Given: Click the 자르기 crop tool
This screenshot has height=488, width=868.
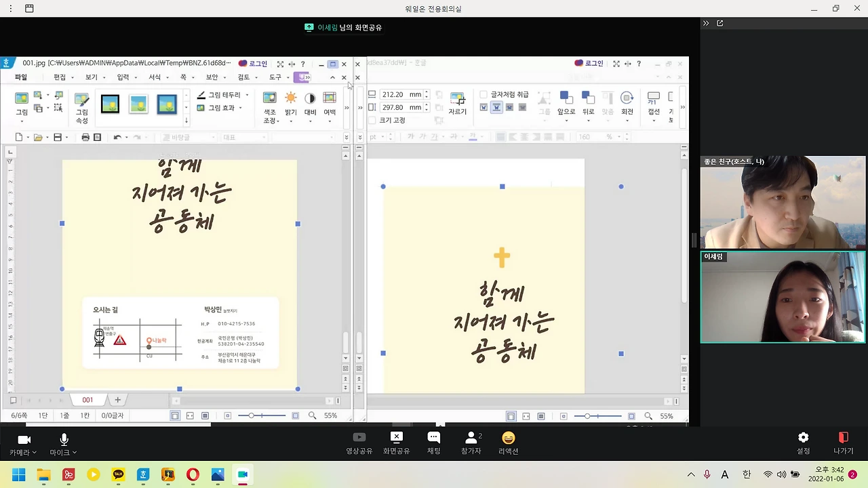Looking at the screenshot, I should pos(457,104).
